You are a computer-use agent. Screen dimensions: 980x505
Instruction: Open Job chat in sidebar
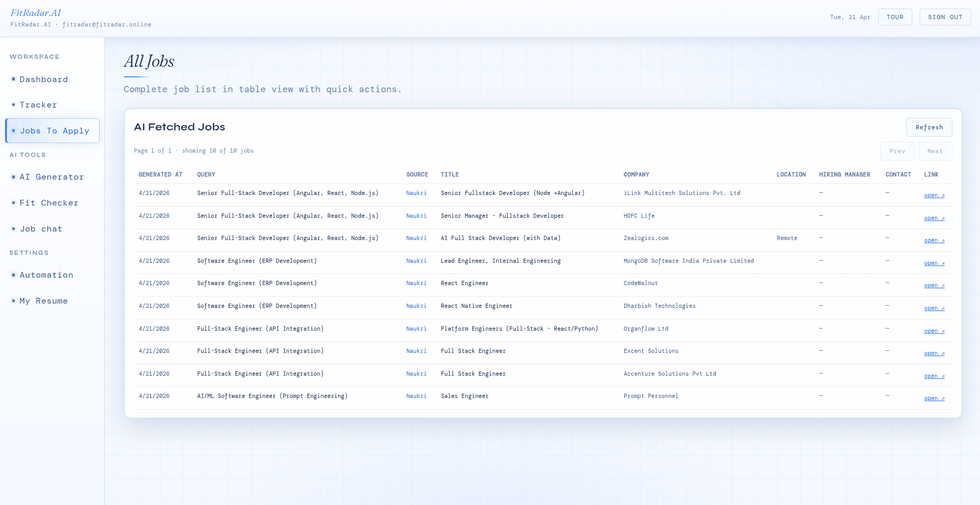52,229
